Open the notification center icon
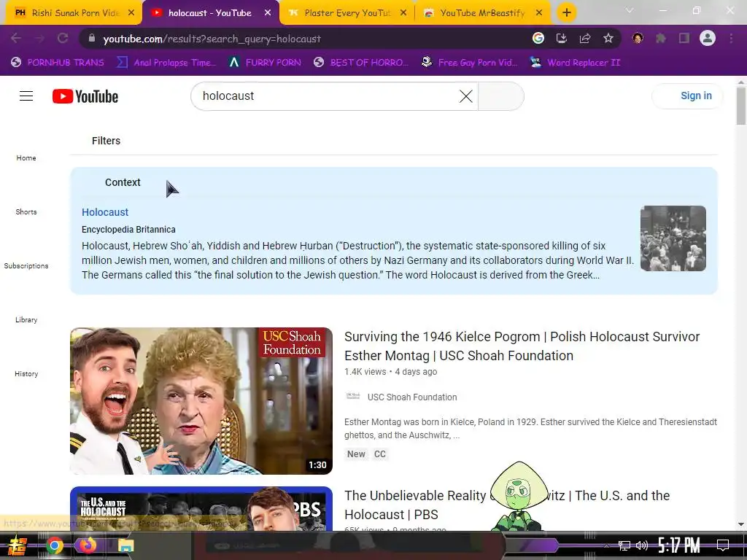The width and height of the screenshot is (747, 560). click(x=723, y=545)
